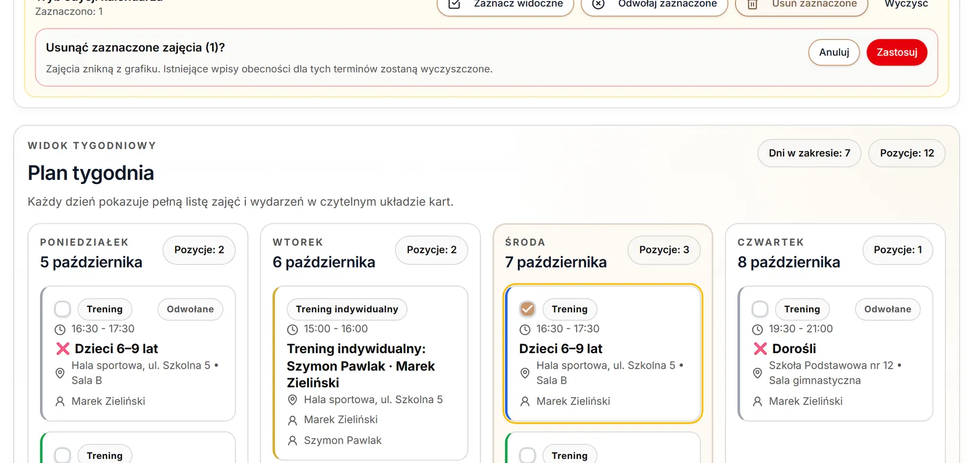
Task: Tick the checkbox on Monday's cut-off lower Trening card
Action: point(62,455)
